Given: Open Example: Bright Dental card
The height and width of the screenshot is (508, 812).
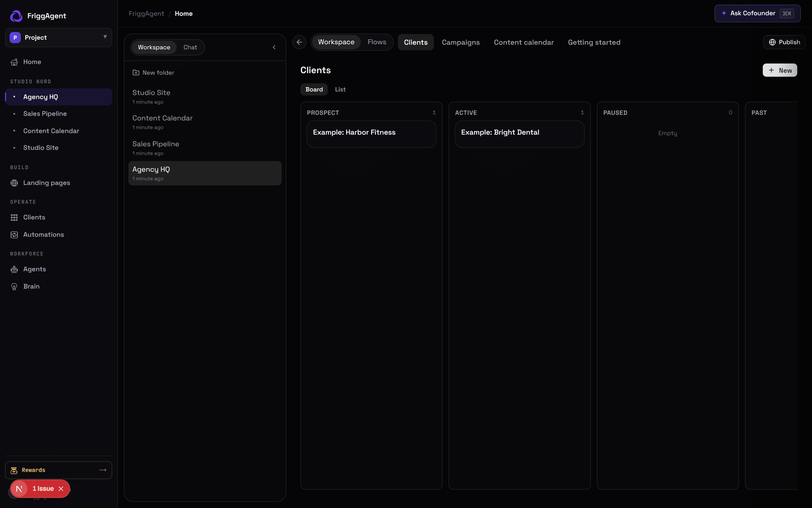Looking at the screenshot, I should [x=519, y=134].
